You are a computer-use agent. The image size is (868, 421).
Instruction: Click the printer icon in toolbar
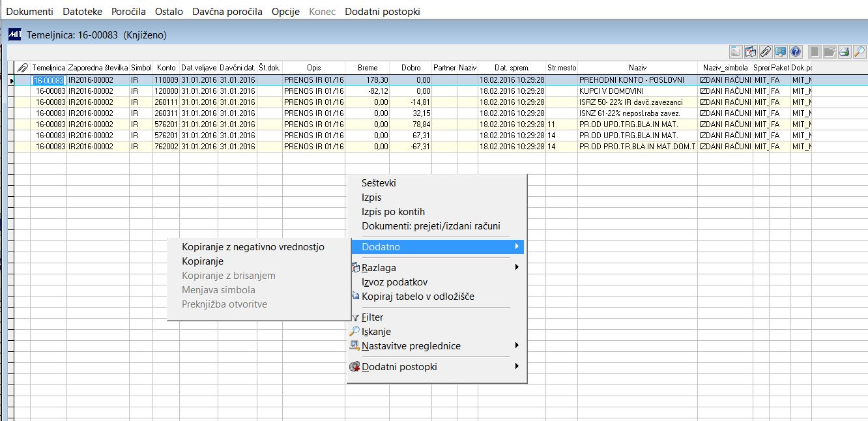click(845, 51)
